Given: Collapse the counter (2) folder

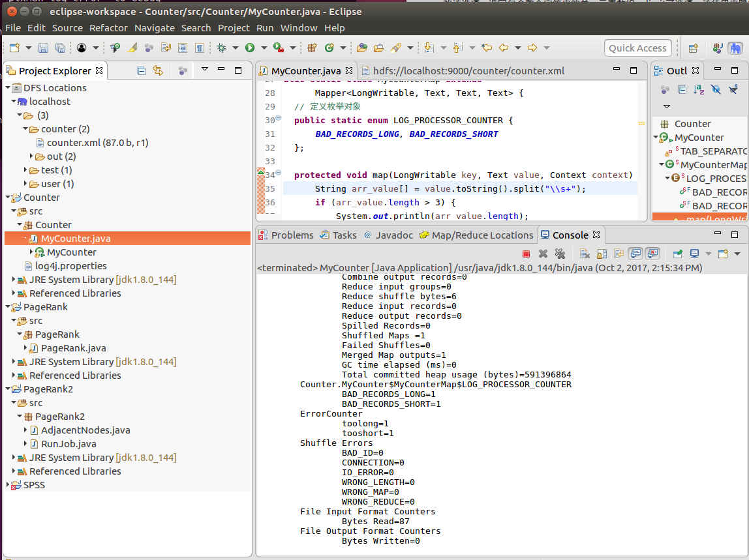Looking at the screenshot, I should point(25,129).
